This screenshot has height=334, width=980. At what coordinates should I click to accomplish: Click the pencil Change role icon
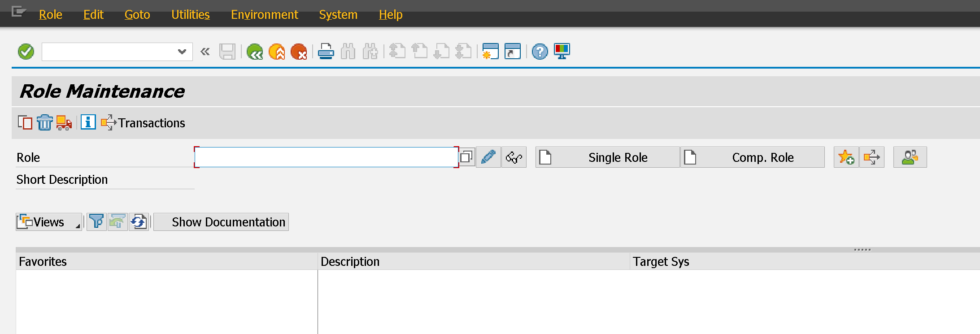pos(488,157)
